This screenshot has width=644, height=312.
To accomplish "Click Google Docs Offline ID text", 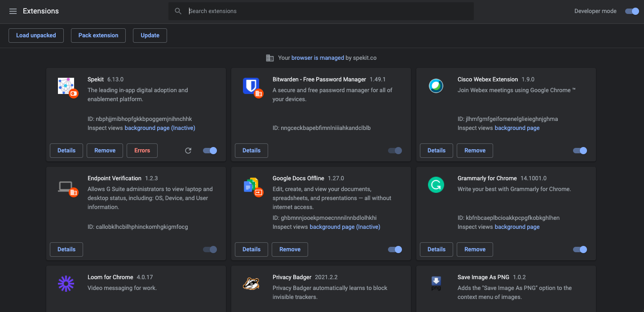I will (x=325, y=218).
